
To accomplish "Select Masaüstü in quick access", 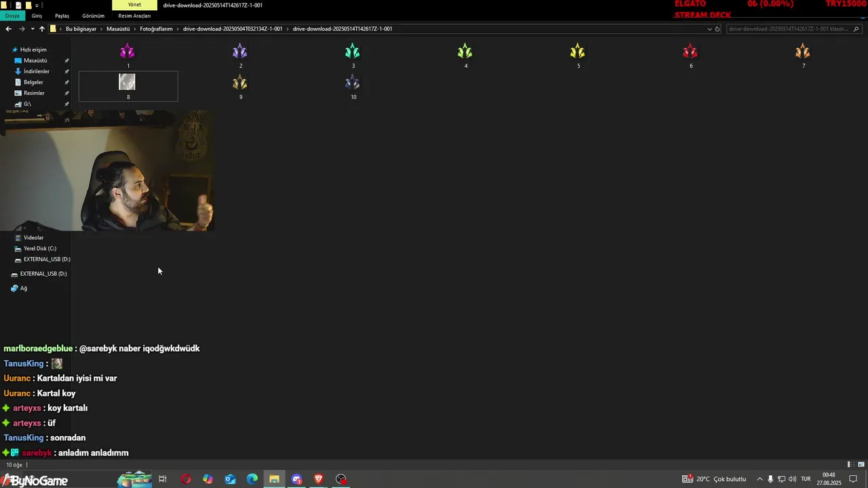I will [35, 60].
